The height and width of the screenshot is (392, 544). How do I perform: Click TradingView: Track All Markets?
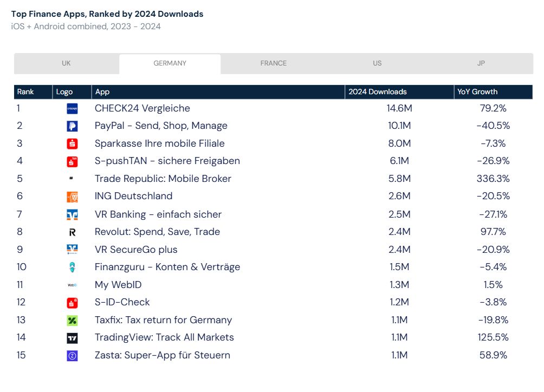(165, 337)
